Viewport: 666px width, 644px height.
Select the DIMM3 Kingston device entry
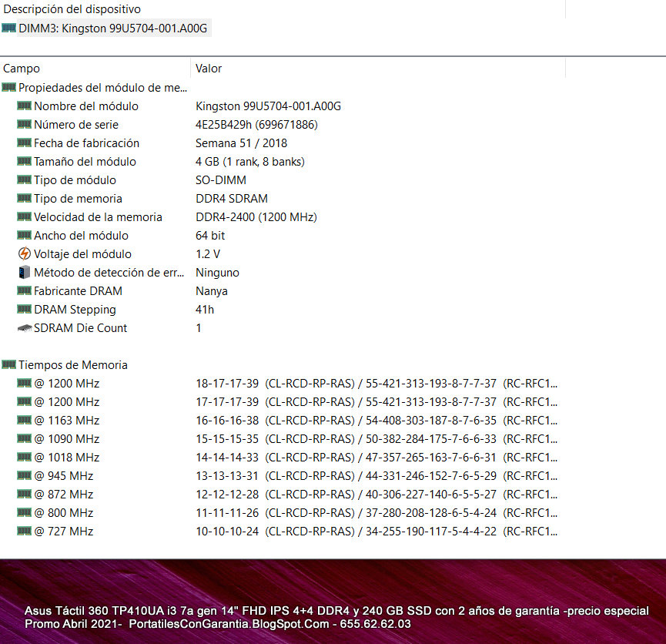coord(112,28)
